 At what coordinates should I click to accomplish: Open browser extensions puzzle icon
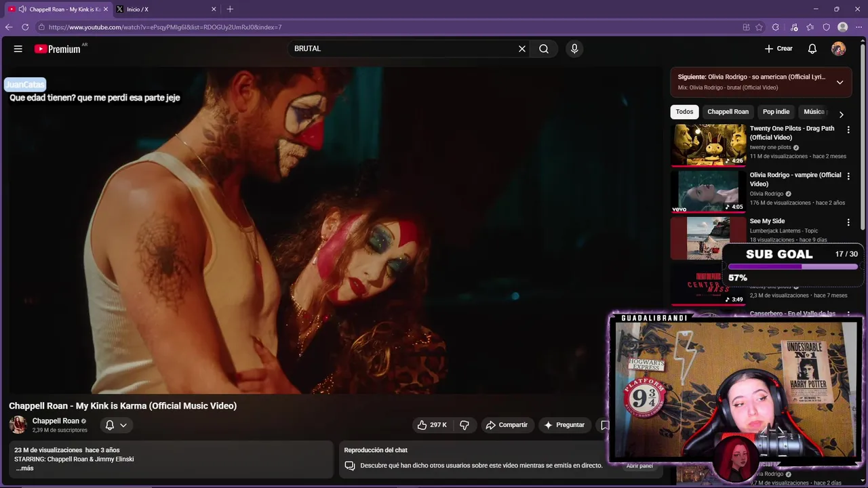776,27
